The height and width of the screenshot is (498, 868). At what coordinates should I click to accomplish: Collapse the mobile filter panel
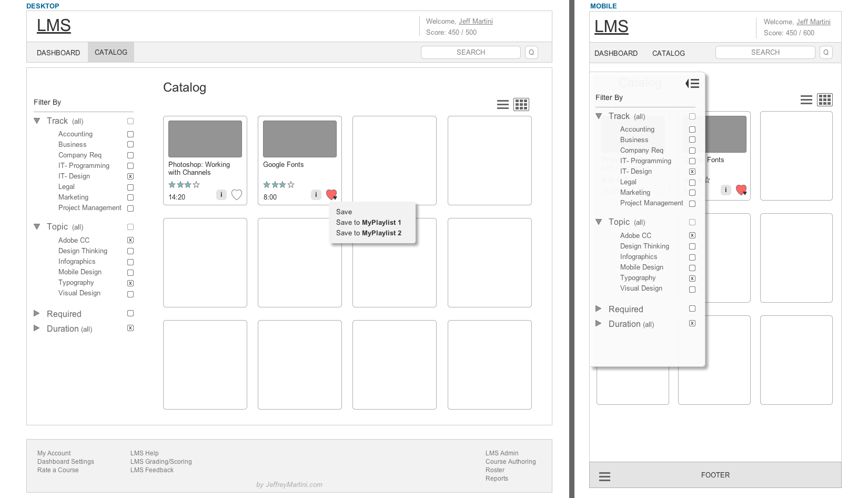pos(692,84)
